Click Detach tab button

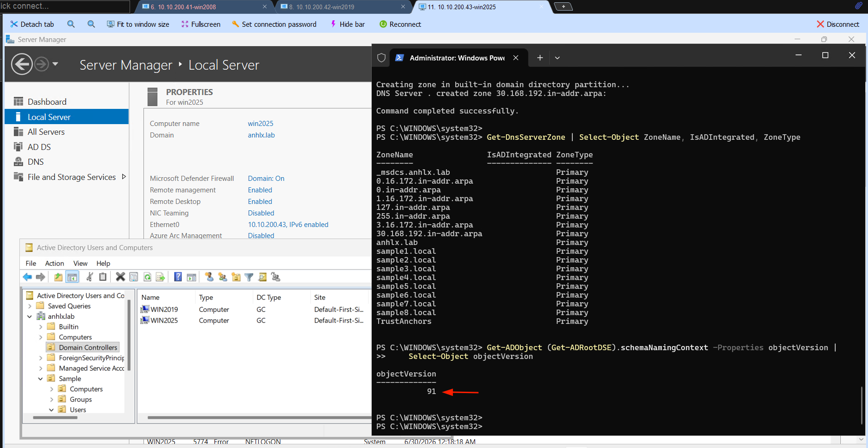point(32,24)
